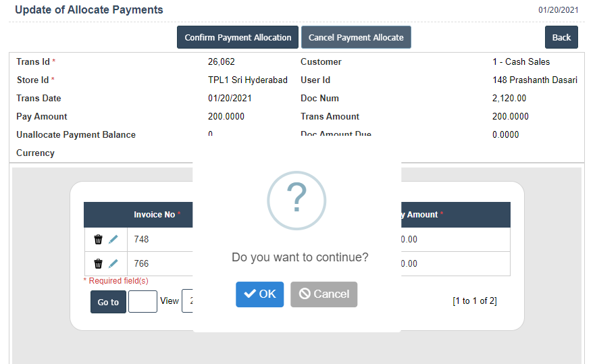Click Cancel Payment Allocate button
The width and height of the screenshot is (595, 364).
coord(356,38)
